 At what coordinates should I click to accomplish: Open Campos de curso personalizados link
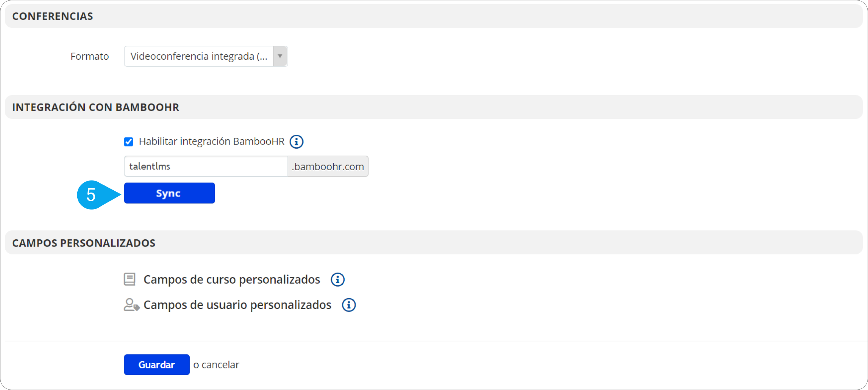(x=232, y=280)
